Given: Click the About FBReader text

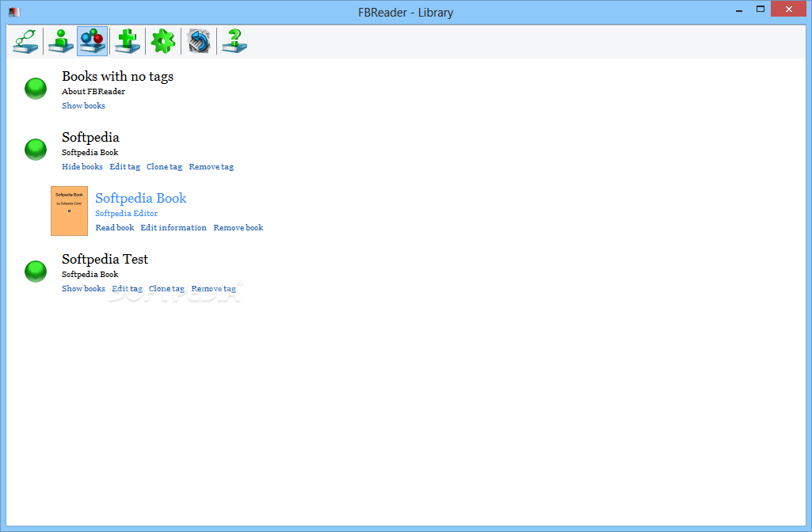Looking at the screenshot, I should tap(93, 92).
